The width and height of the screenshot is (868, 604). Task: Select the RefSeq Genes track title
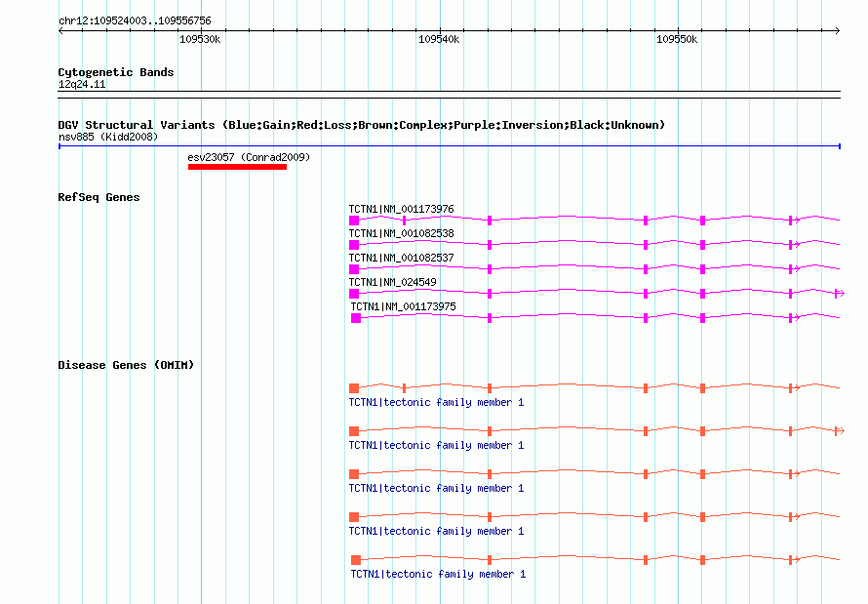pos(99,197)
